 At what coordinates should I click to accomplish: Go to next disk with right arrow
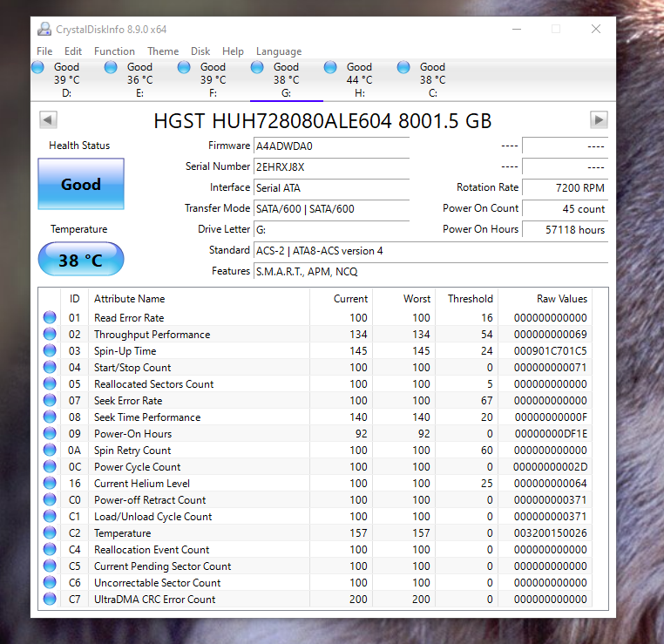pos(599,119)
